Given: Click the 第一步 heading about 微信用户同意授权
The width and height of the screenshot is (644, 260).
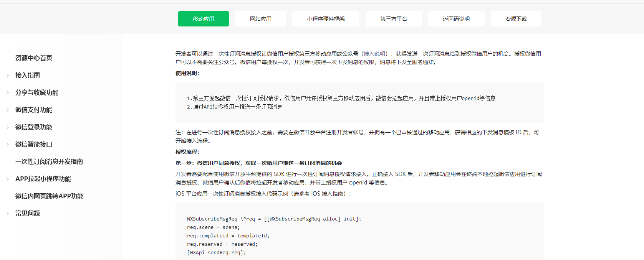Looking at the screenshot, I should click(x=259, y=163).
